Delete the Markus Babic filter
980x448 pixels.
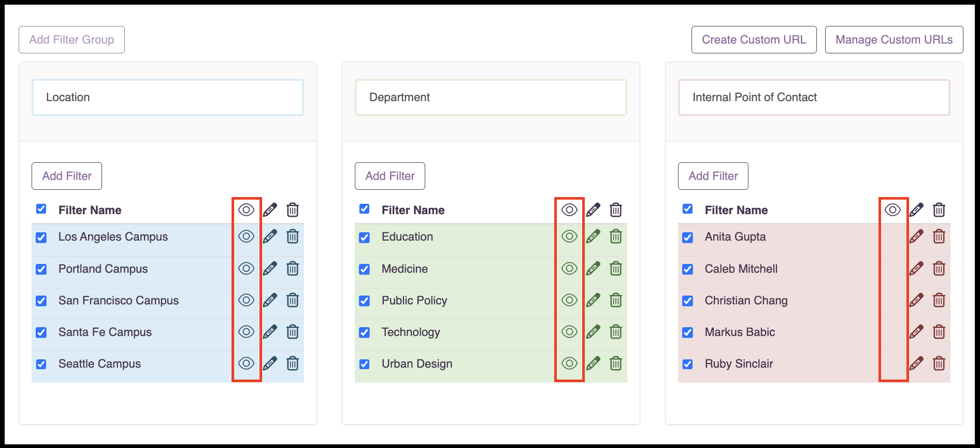pos(939,332)
